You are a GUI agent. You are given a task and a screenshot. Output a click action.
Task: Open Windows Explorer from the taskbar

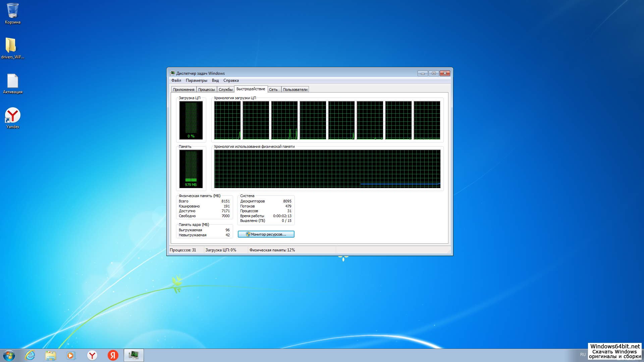pos(51,355)
